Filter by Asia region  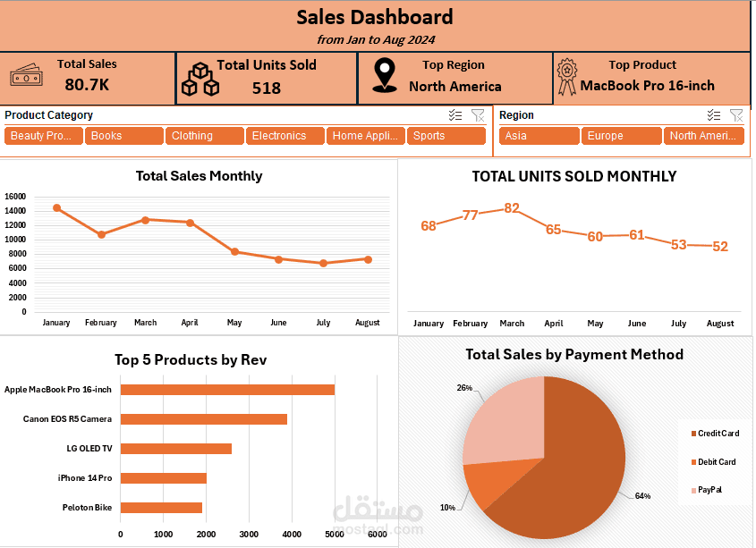[x=539, y=136]
